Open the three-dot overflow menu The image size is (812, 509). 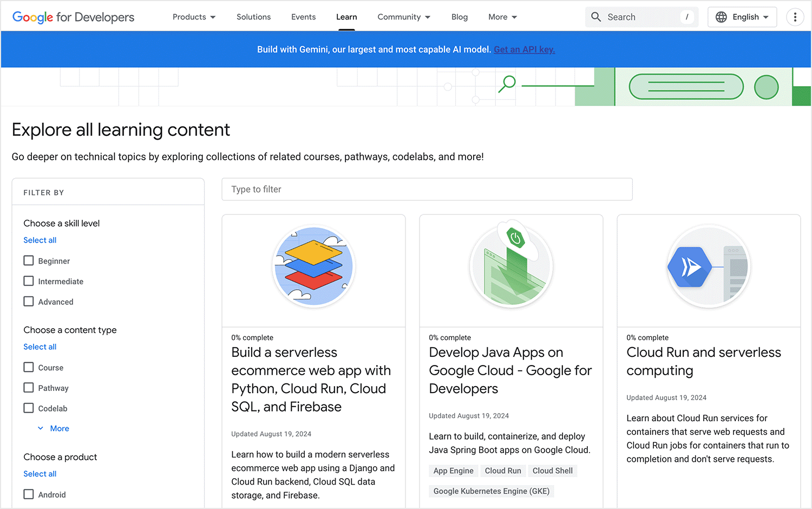coord(795,17)
